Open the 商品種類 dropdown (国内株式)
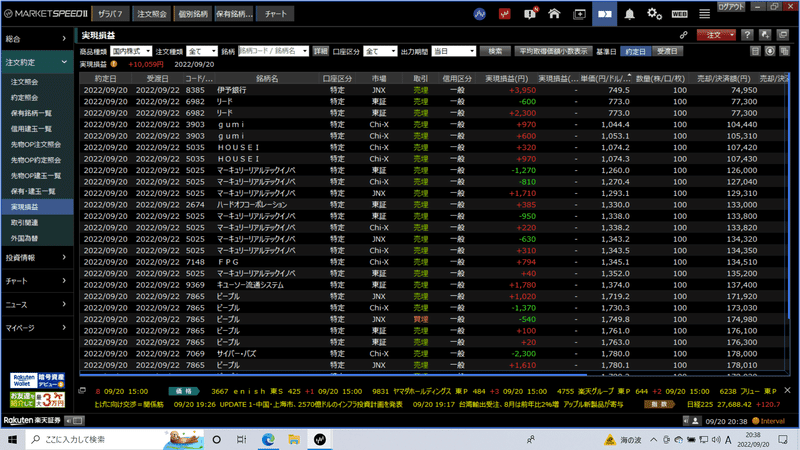Viewport: 800px width, 450px height. click(131, 51)
